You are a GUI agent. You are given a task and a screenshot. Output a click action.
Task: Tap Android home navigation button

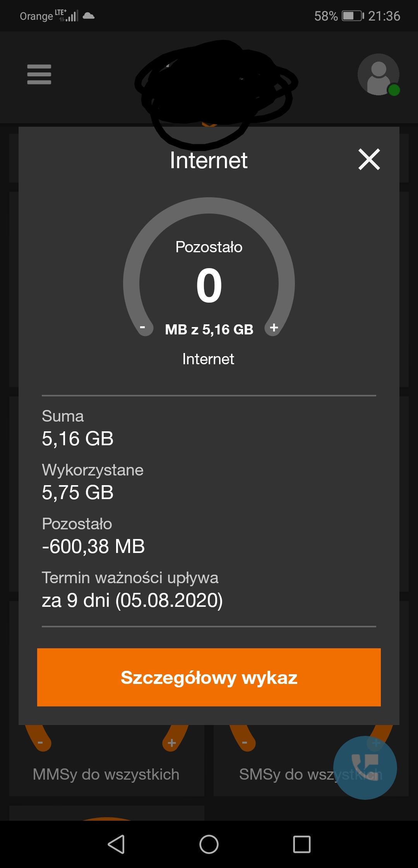tap(209, 844)
